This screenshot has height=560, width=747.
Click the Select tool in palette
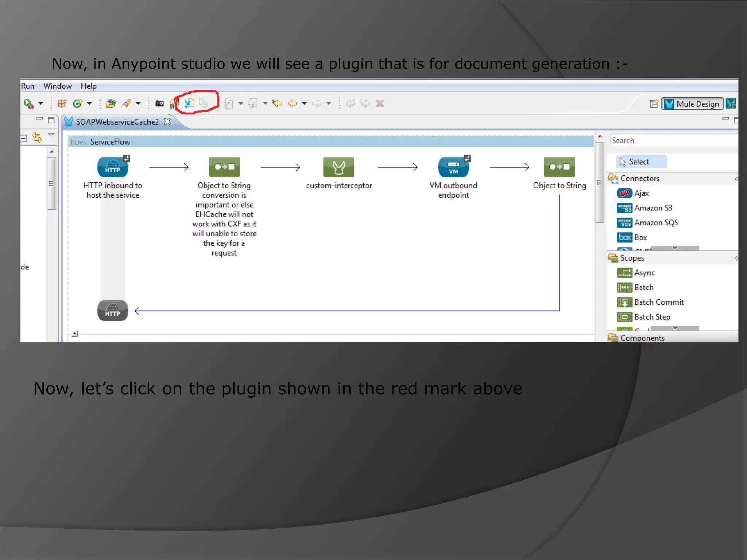pos(641,162)
